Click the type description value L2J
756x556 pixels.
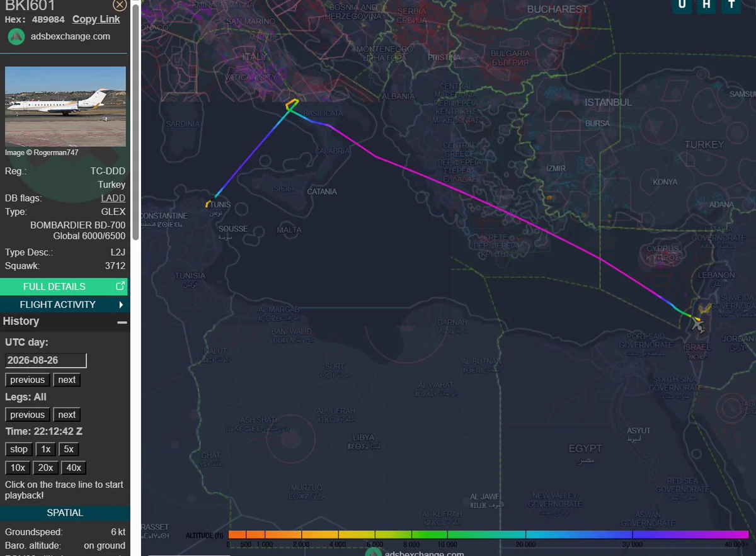[x=118, y=252]
